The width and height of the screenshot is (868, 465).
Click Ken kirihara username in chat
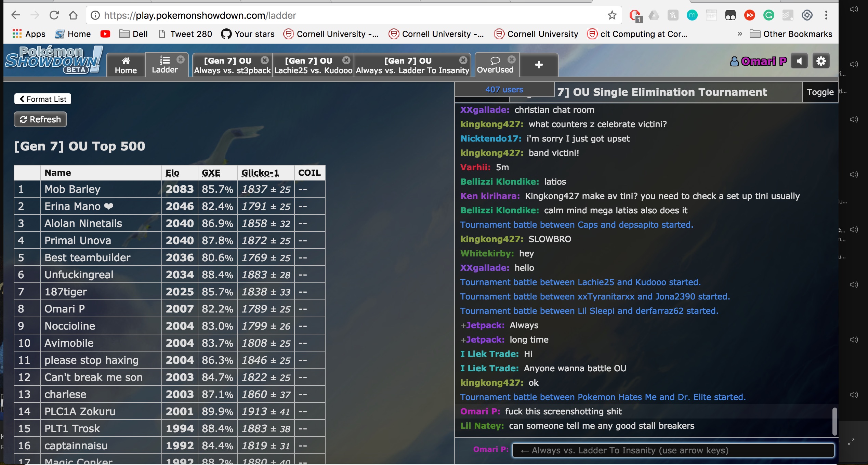[x=490, y=196]
